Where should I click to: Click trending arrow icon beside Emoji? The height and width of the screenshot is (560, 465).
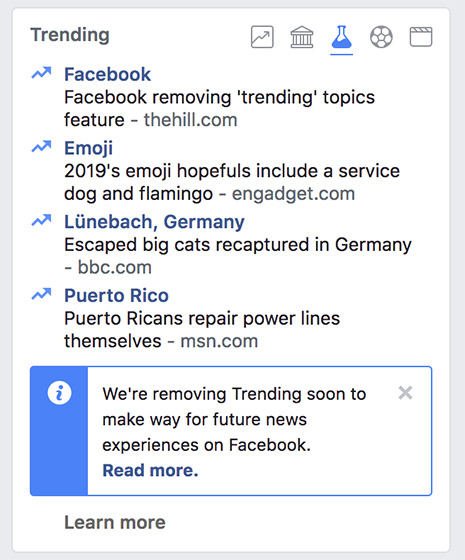(41, 146)
